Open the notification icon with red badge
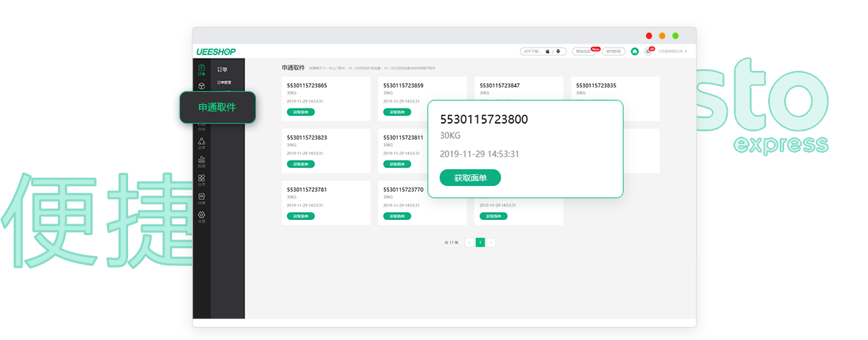This screenshot has height=340, width=868. [648, 51]
